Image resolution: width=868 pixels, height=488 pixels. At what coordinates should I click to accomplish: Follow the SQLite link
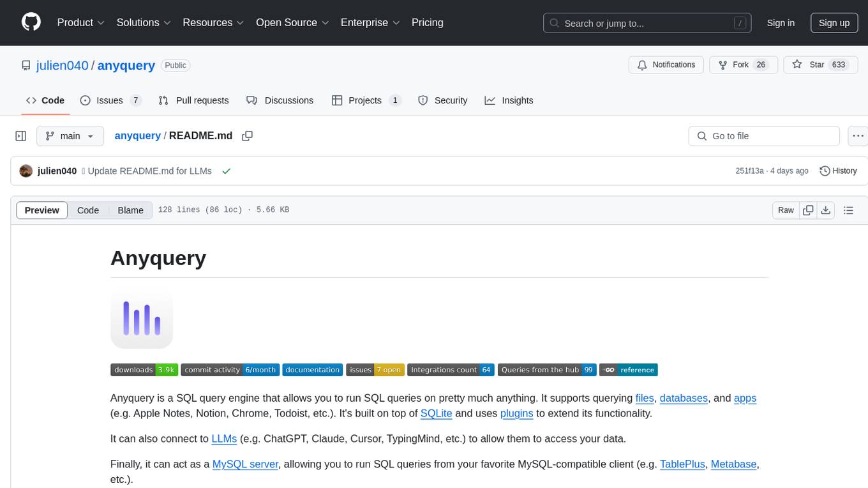point(437,413)
